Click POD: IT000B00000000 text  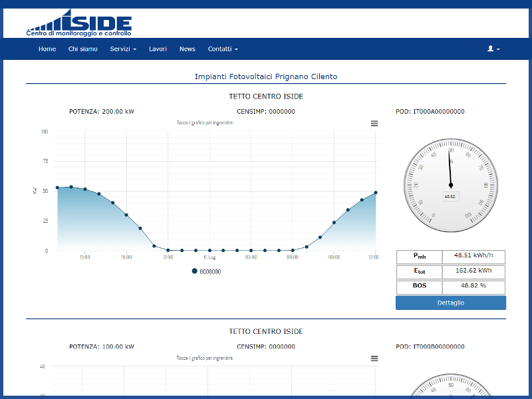tap(430, 346)
